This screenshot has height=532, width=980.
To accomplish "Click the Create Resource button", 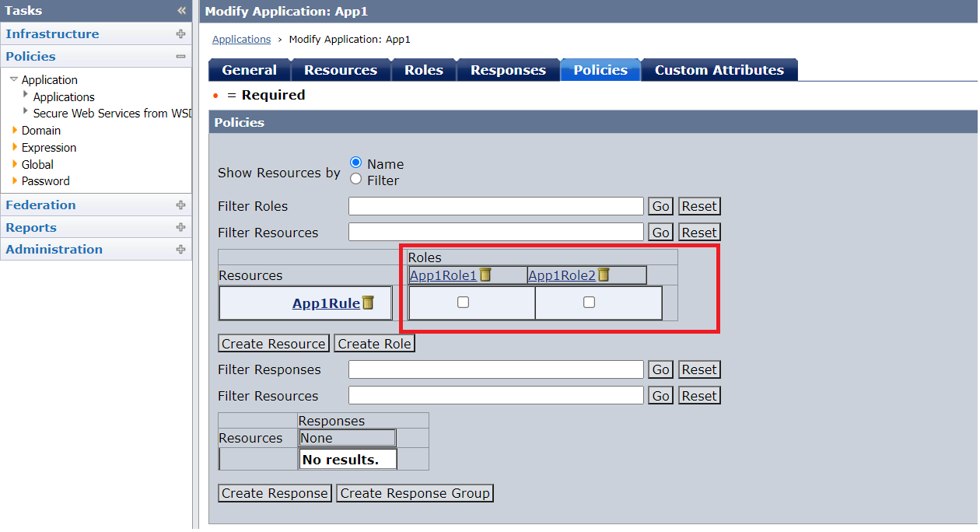I will (x=273, y=344).
